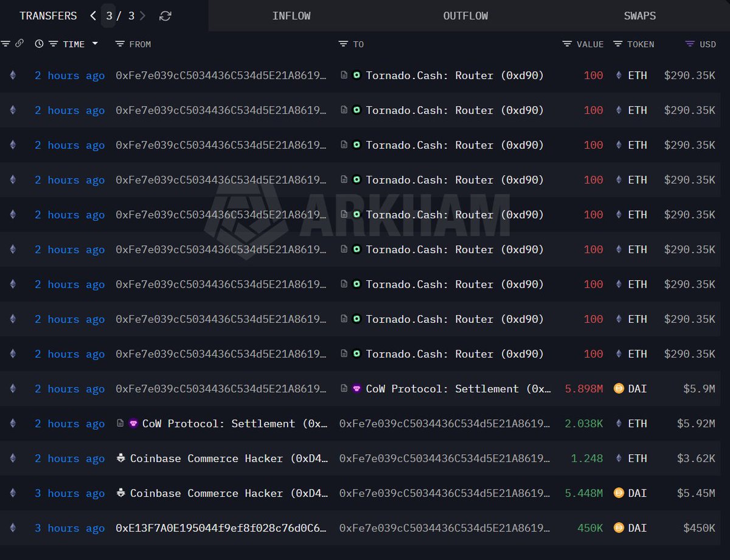Filter by the FROM column
This screenshot has height=560, width=730.
119,44
